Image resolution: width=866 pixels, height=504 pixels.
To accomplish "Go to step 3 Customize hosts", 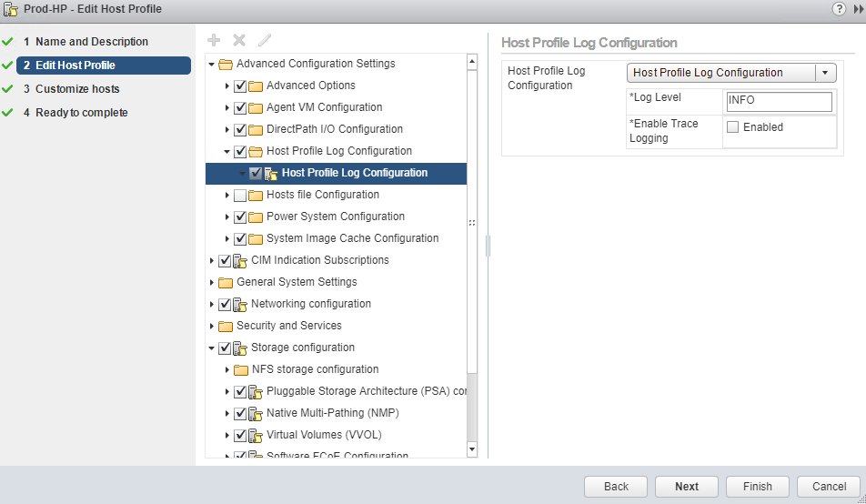I will click(x=77, y=89).
